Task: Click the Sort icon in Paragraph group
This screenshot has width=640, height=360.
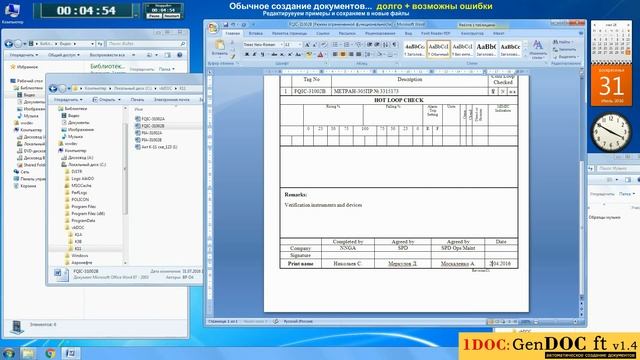Action: (x=386, y=44)
